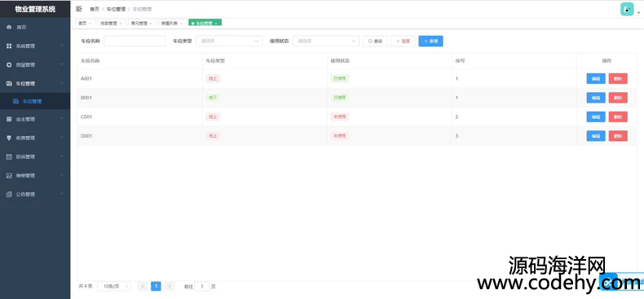Click the 已使用 tag in A001 row
The image size is (644, 299).
[x=340, y=78]
